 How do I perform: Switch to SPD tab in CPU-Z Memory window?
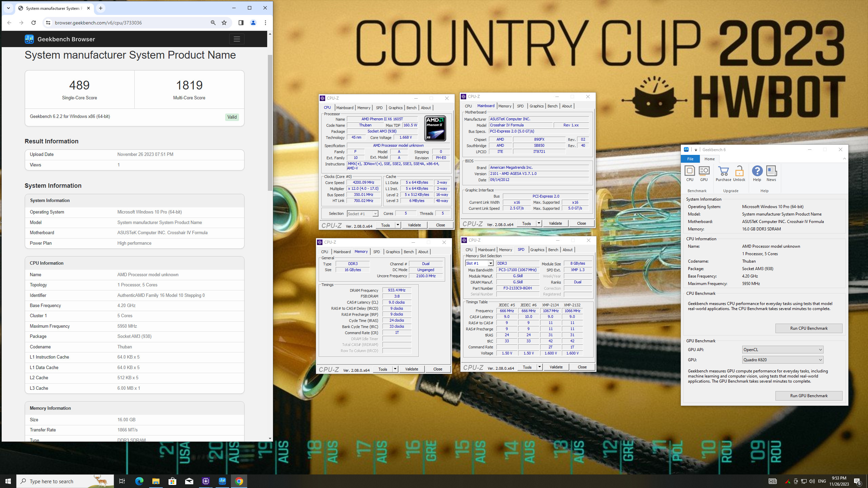point(376,252)
